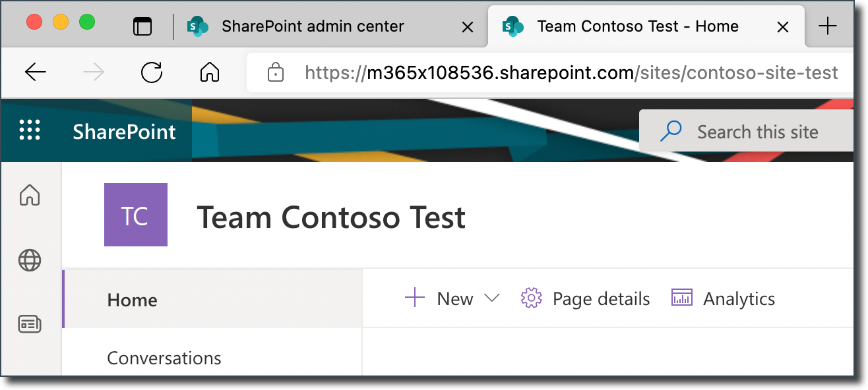This screenshot has width=868, height=390.
Task: Select the Home icon in the left sidebar
Action: coord(30,196)
